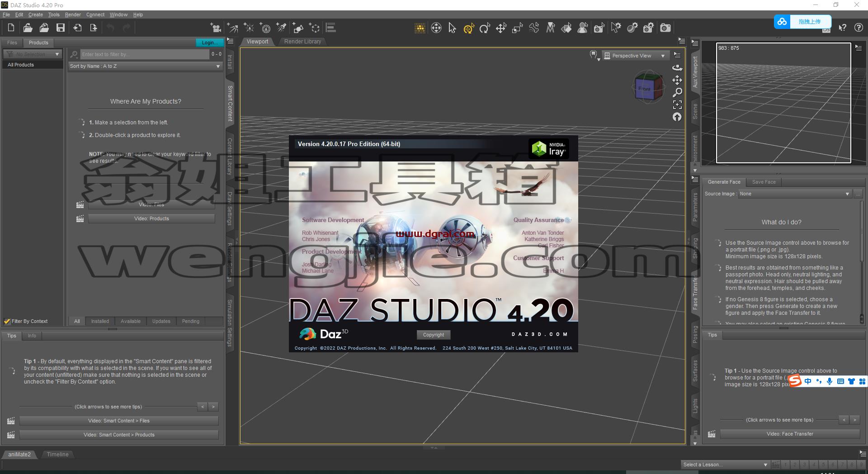Create a new point light
This screenshot has width=868, height=474.
(249, 28)
